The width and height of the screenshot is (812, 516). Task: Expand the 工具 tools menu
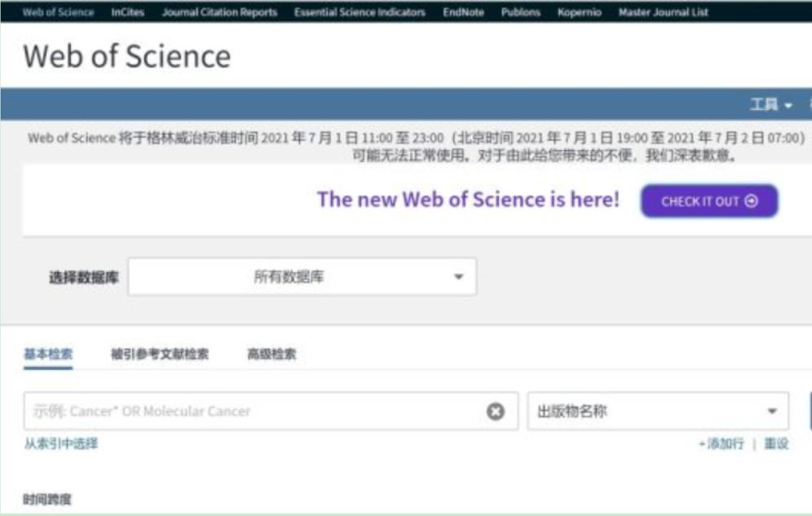tap(771, 104)
